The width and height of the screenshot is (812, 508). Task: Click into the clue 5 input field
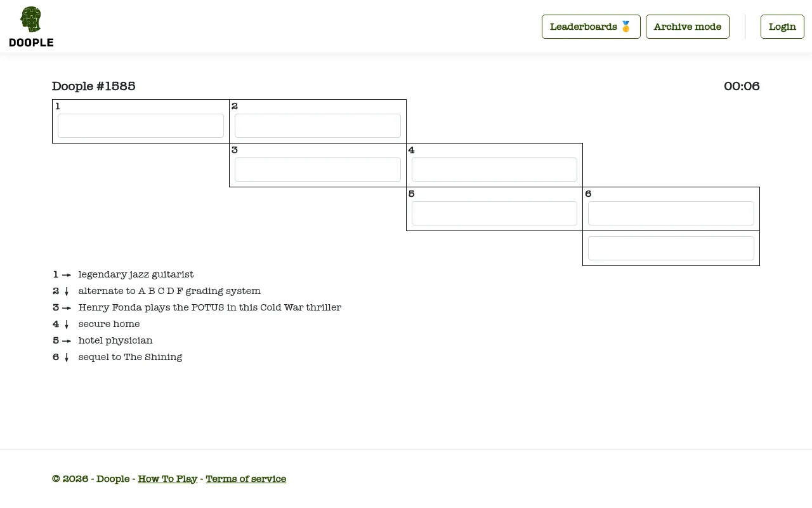click(x=494, y=213)
